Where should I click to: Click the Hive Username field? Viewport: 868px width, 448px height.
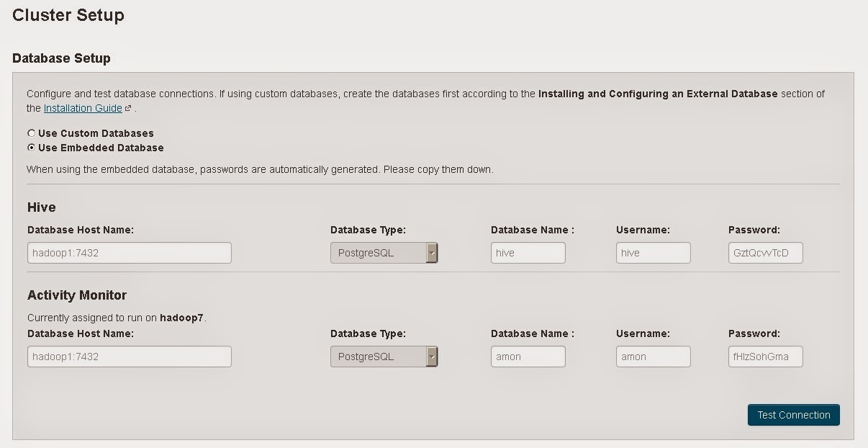click(652, 253)
